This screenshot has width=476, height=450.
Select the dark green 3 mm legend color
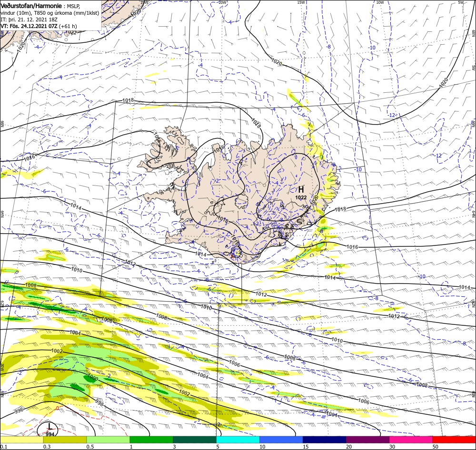(195, 440)
